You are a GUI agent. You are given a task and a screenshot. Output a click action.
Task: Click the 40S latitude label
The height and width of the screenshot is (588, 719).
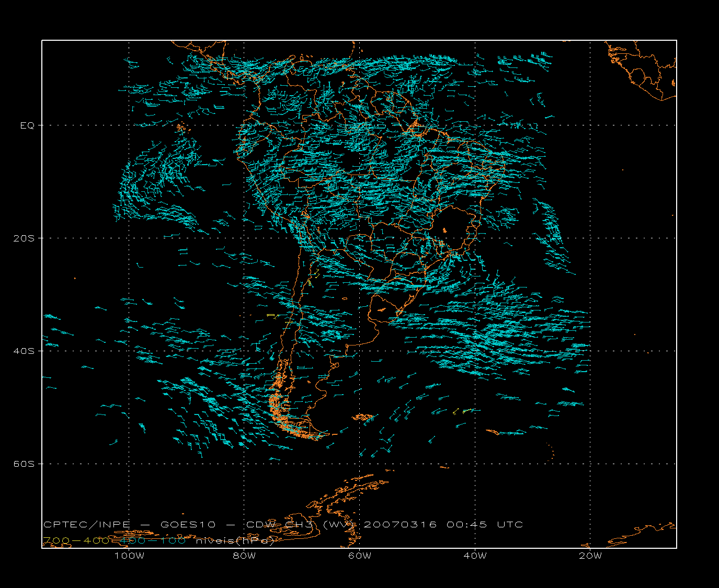(24, 351)
